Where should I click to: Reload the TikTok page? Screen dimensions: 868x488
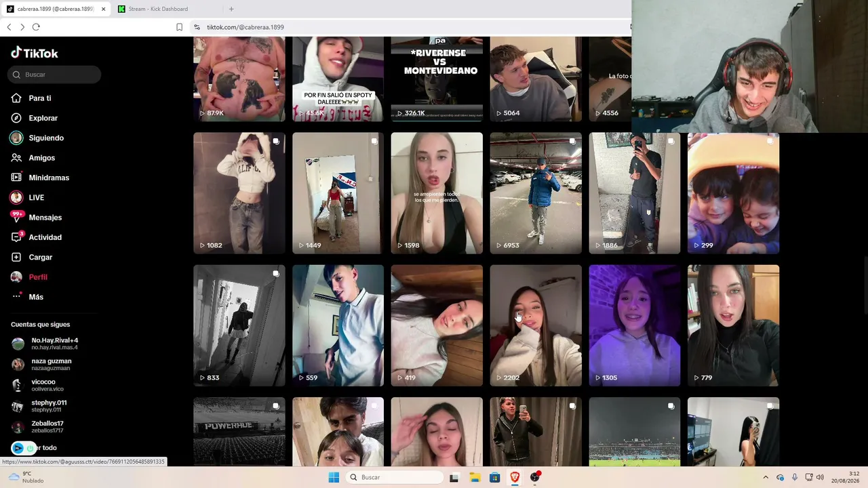coord(36,27)
